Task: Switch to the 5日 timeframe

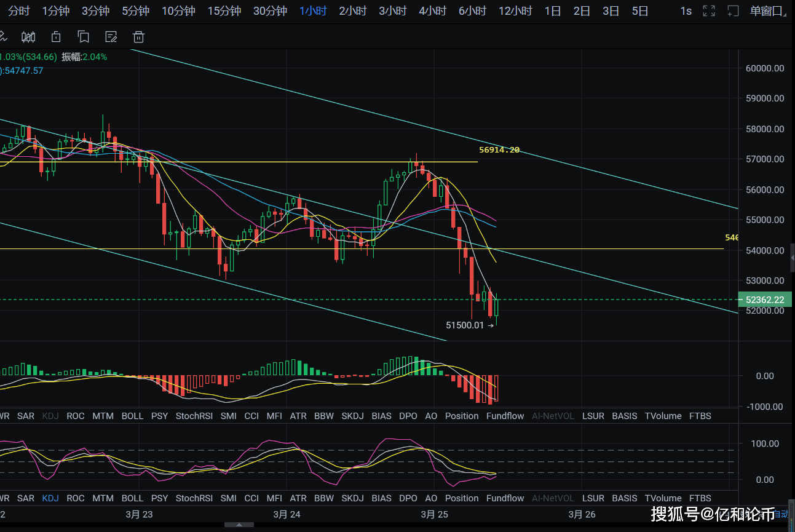Action: pyautogui.click(x=640, y=11)
